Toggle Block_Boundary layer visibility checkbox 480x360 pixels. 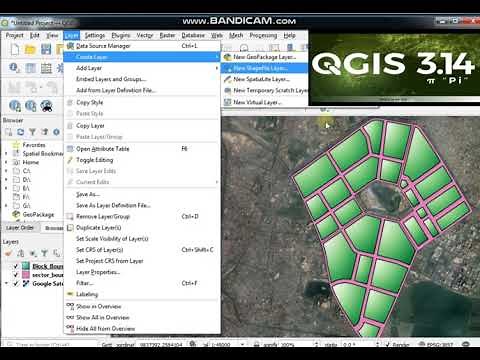[15, 266]
